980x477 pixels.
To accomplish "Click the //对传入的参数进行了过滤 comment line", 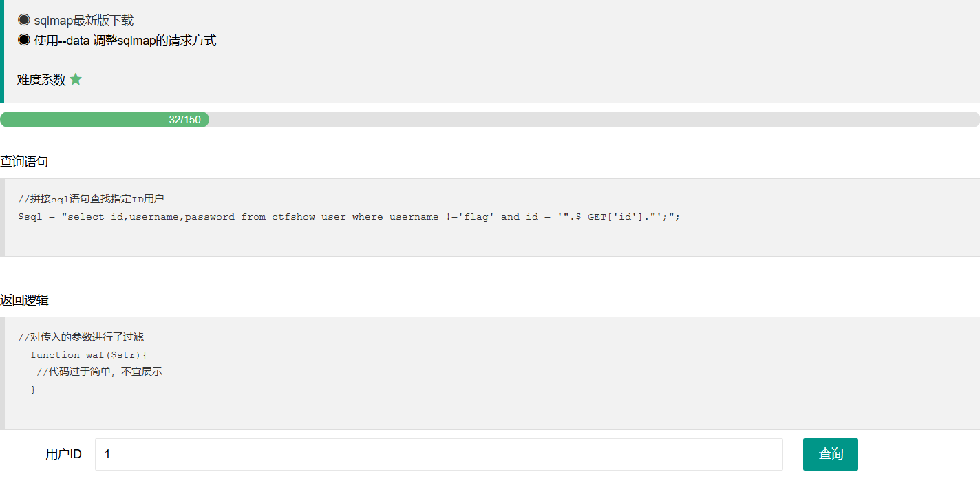I will click(x=81, y=337).
